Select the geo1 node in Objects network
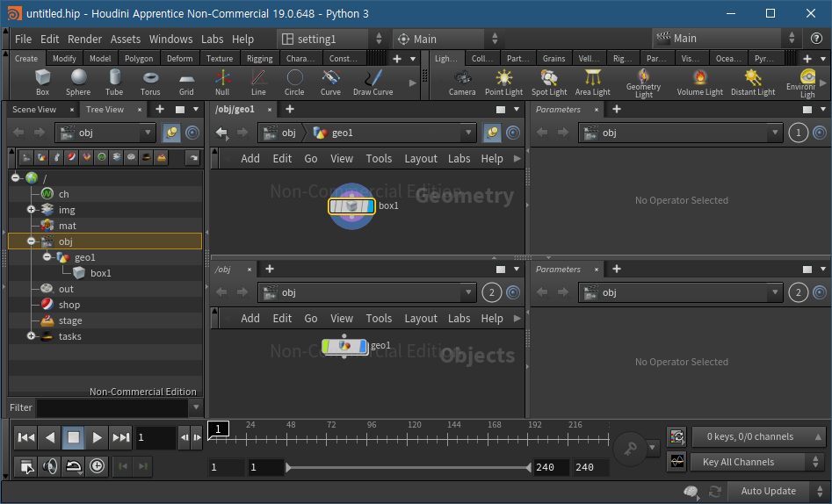This screenshot has width=832, height=504. (x=344, y=347)
